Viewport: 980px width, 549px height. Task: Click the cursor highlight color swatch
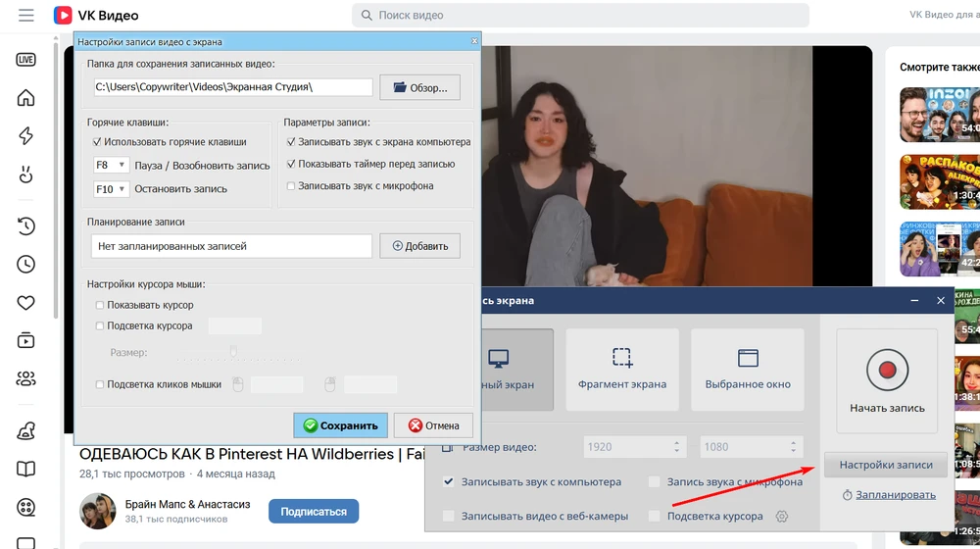235,325
